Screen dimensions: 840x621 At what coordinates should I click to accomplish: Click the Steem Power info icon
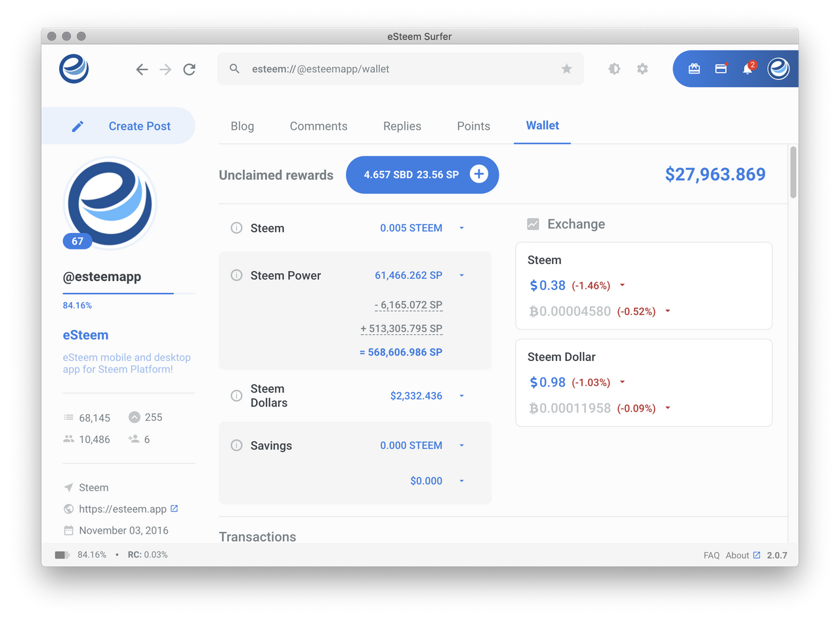pyautogui.click(x=236, y=275)
